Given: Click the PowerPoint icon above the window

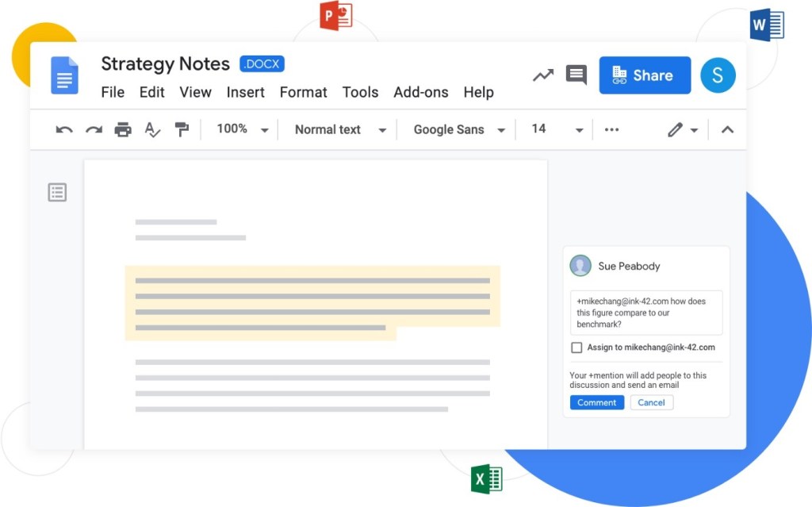Looking at the screenshot, I should 336,16.
